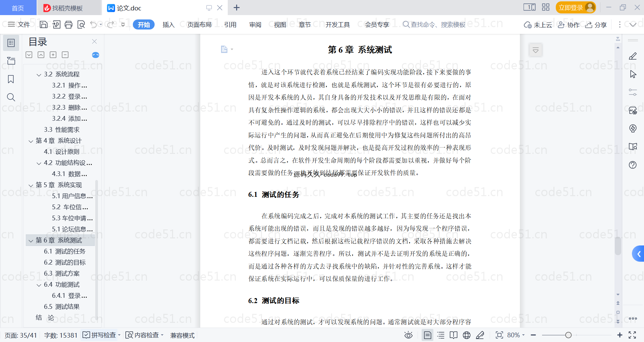
Task: Collapse all headings in the outline panel
Action: click(41, 55)
